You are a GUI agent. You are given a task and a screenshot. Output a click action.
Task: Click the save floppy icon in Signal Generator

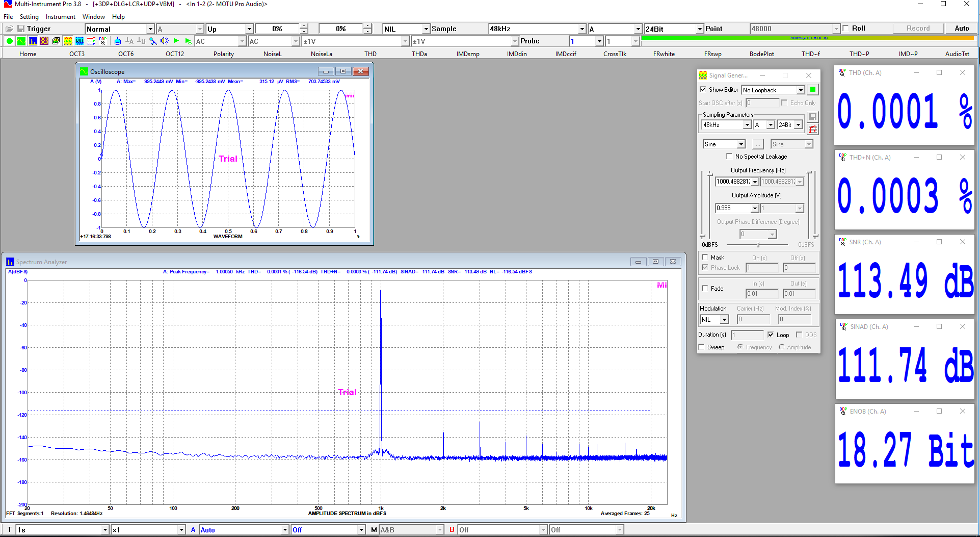pos(813,117)
